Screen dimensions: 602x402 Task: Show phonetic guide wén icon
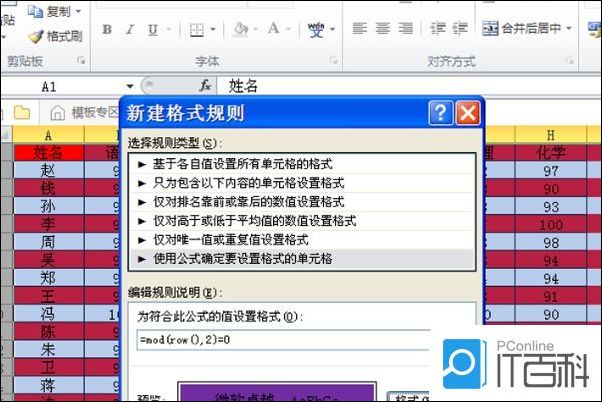point(316,30)
